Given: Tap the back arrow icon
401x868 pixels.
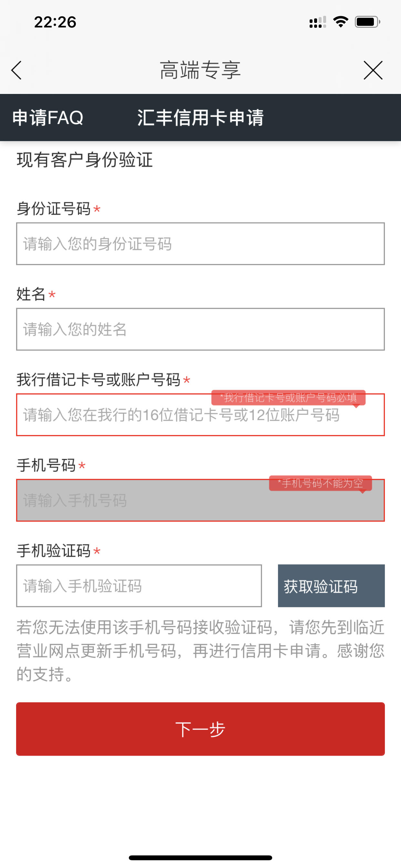Looking at the screenshot, I should [16, 70].
